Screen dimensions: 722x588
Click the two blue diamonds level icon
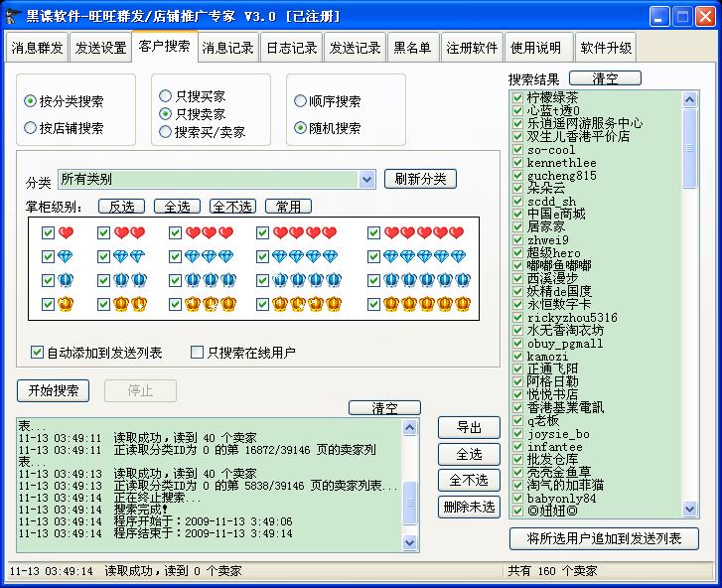(129, 256)
